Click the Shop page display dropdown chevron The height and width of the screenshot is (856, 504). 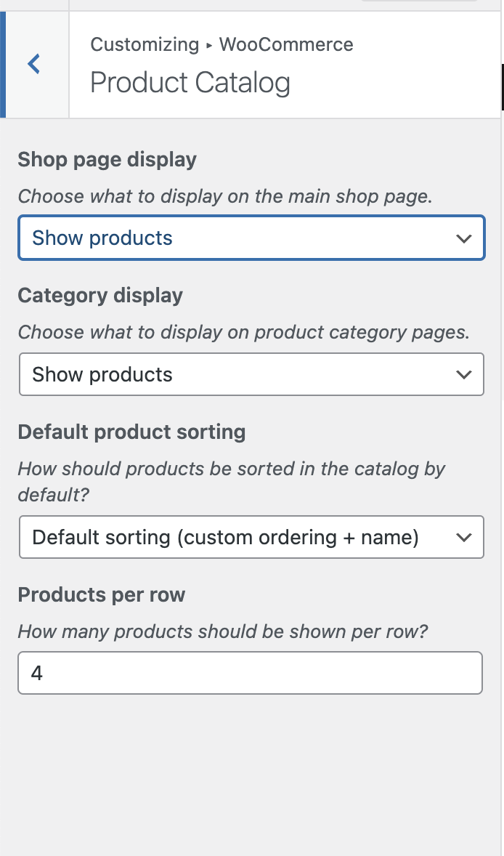pos(464,238)
